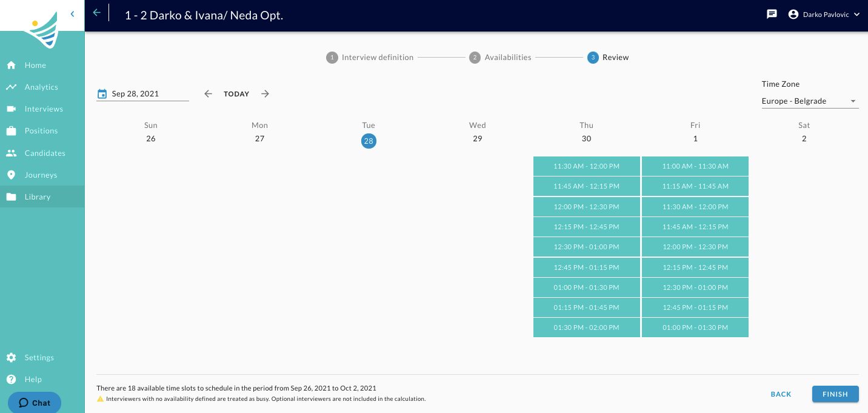Collapse the sidebar with the chevron
The height and width of the screenshot is (413, 868).
tap(72, 13)
